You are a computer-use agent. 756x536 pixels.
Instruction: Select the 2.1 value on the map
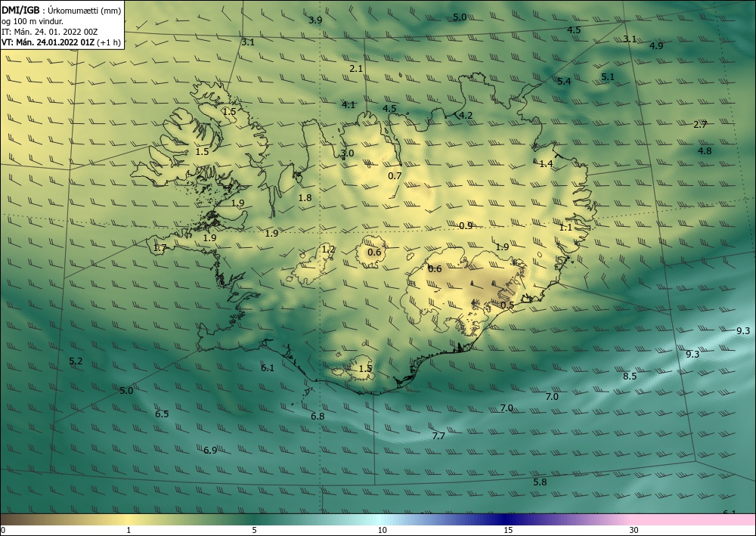356,69
